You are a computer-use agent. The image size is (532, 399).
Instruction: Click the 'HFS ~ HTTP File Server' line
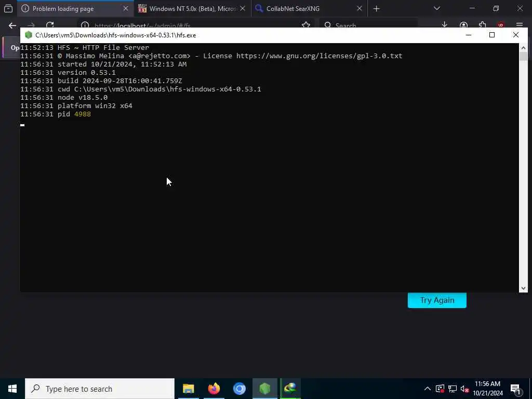point(103,47)
